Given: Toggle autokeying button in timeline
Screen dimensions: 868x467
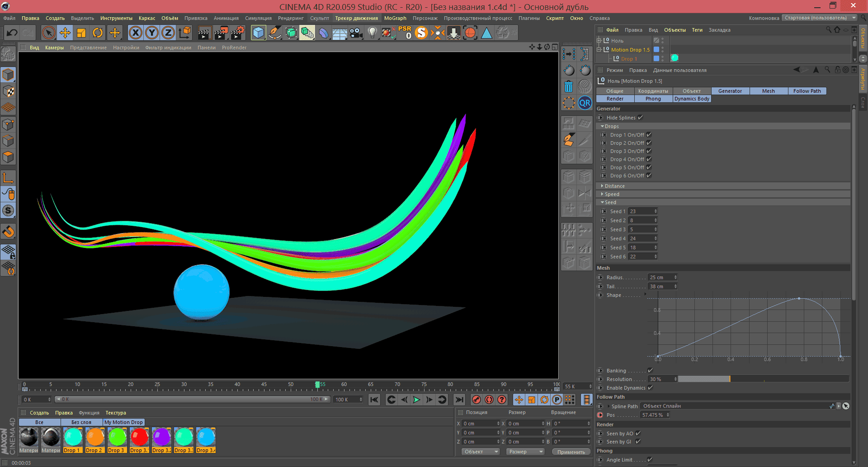Looking at the screenshot, I should 489,400.
